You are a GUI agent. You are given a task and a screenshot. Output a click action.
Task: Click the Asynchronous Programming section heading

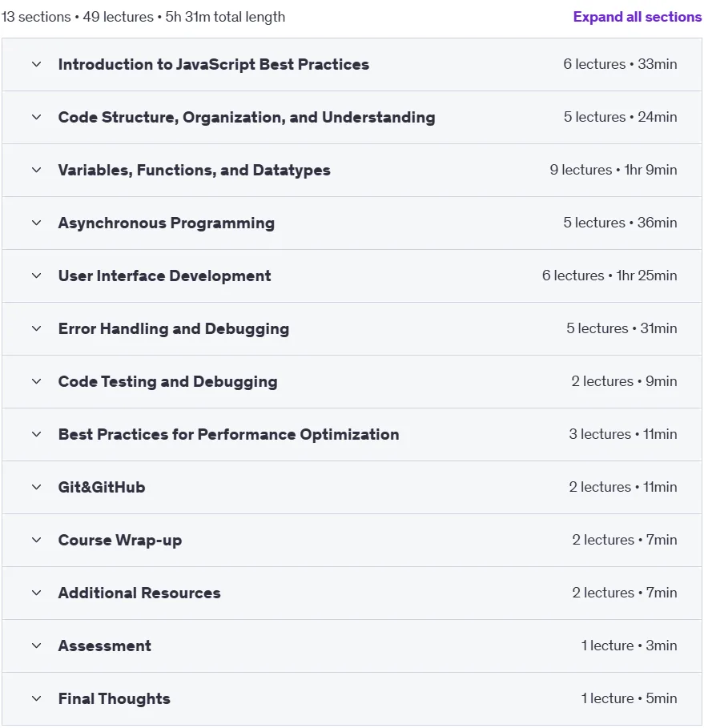pyautogui.click(x=167, y=223)
